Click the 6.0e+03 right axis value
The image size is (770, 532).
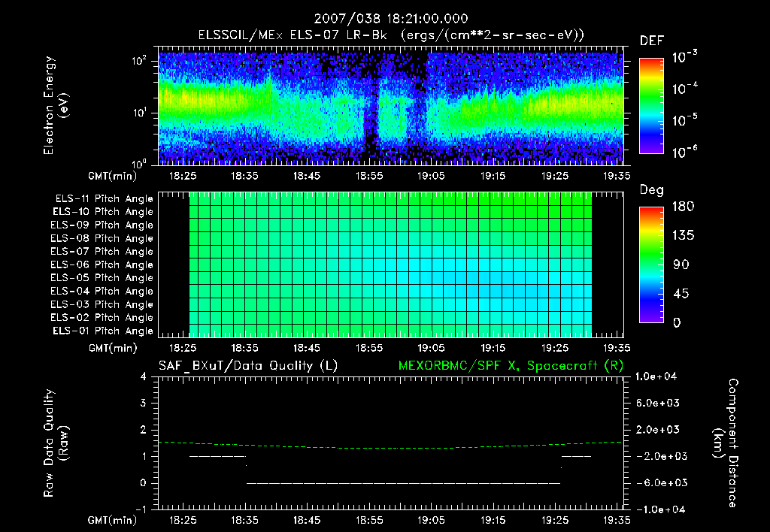(x=657, y=404)
